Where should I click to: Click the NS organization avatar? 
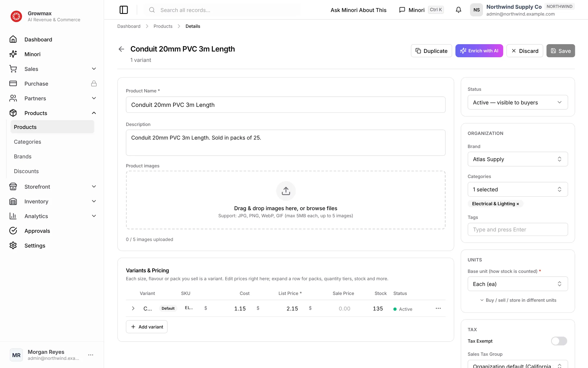pos(476,10)
